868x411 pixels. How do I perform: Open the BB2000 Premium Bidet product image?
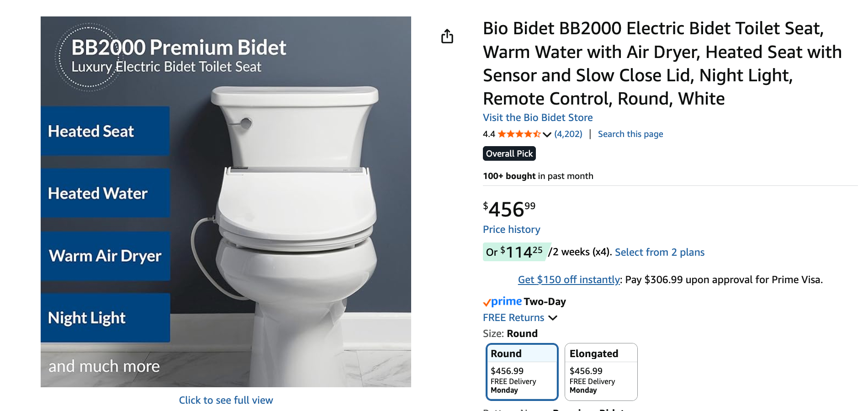click(226, 202)
